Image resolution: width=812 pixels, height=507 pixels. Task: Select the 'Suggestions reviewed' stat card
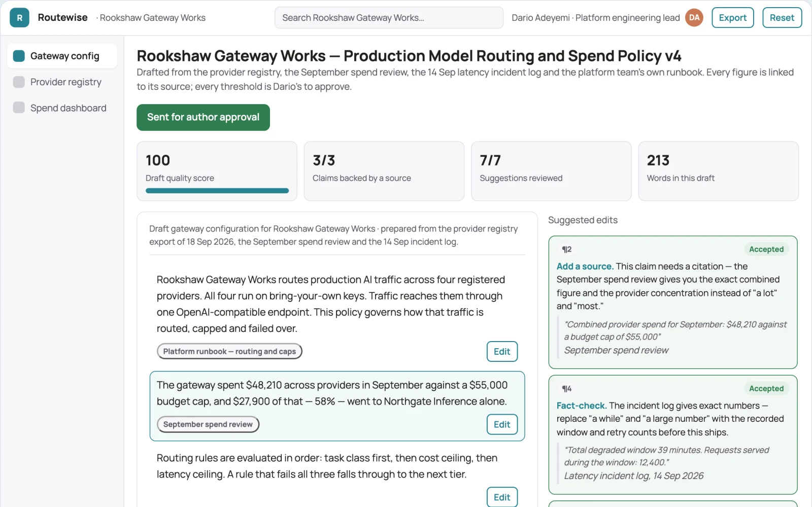[551, 171]
